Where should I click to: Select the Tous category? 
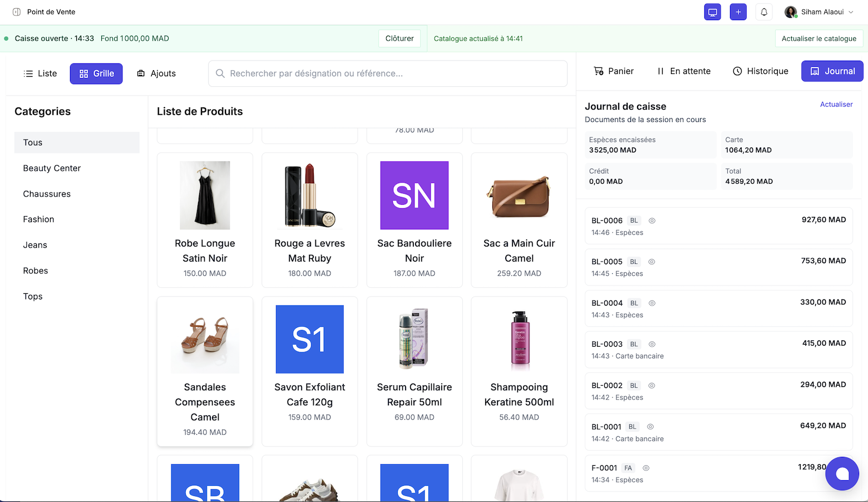(x=77, y=142)
